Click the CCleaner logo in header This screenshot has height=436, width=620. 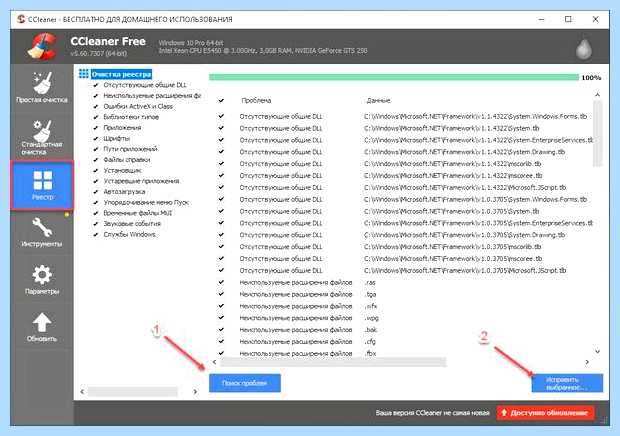coord(42,46)
